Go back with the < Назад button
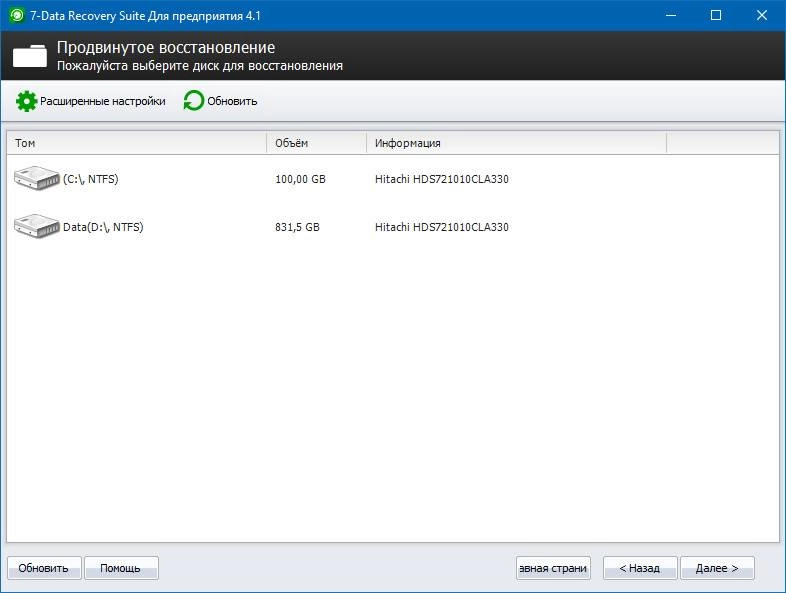 [640, 568]
